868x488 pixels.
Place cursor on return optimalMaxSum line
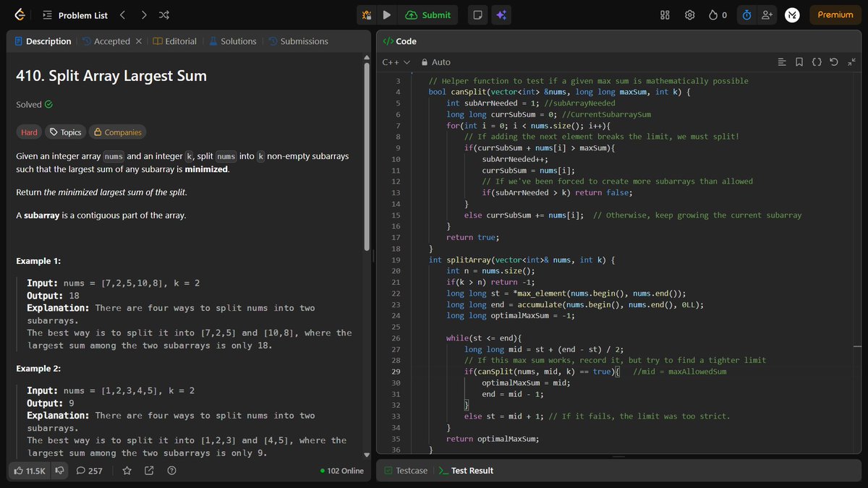[x=493, y=439]
